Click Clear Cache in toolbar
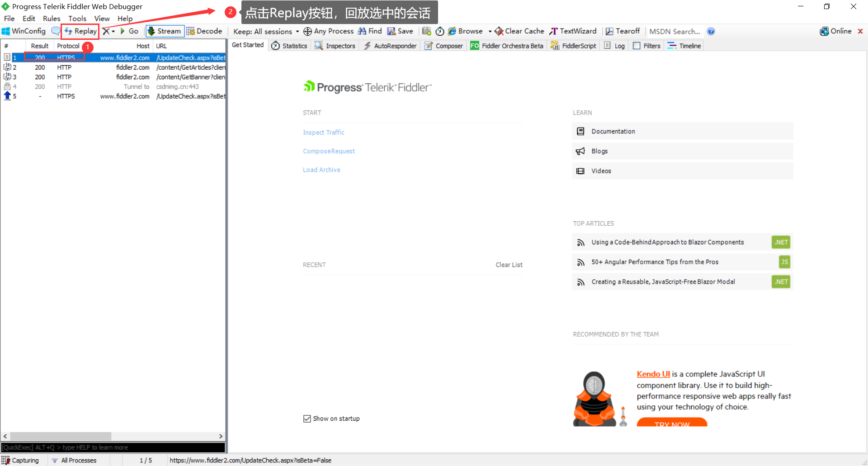Image resolution: width=868 pixels, height=466 pixels. 519,31
